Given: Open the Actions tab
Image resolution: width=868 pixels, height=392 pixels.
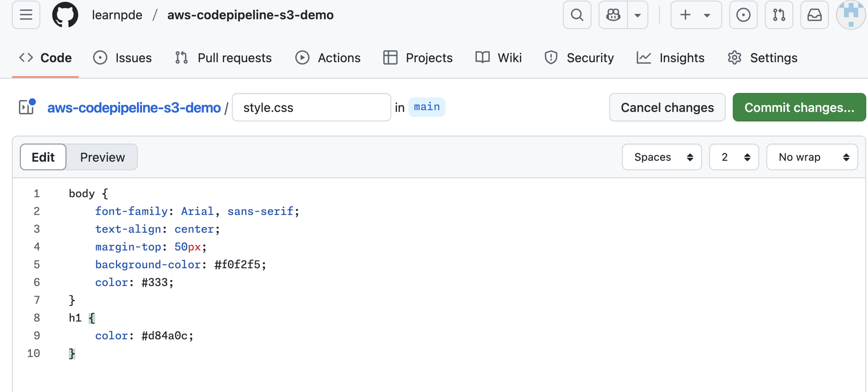Looking at the screenshot, I should coord(328,58).
